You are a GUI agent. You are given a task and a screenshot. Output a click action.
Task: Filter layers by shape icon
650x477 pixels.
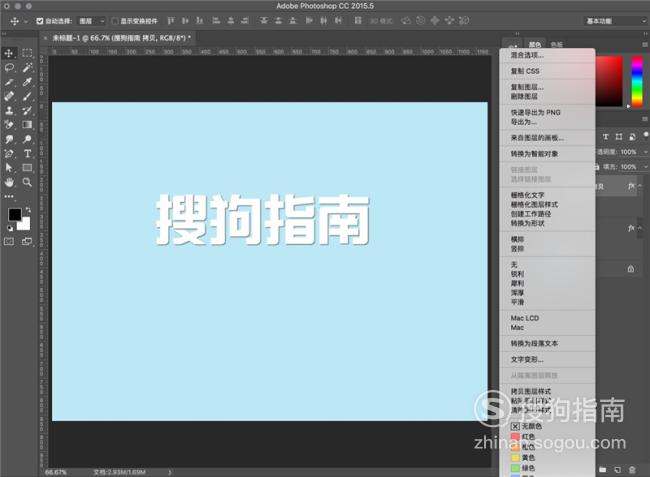point(619,137)
